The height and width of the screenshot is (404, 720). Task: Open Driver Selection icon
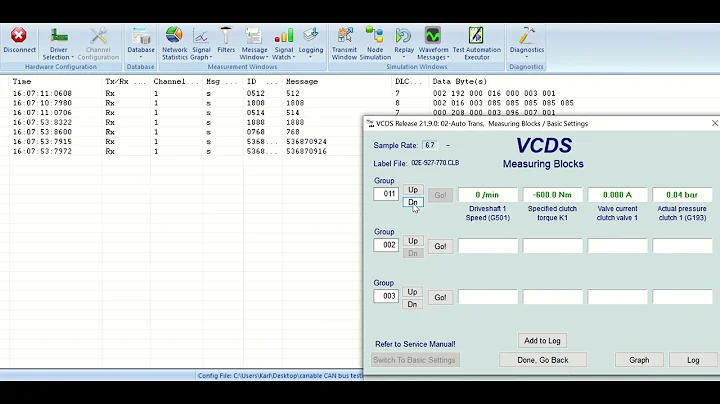click(59, 35)
